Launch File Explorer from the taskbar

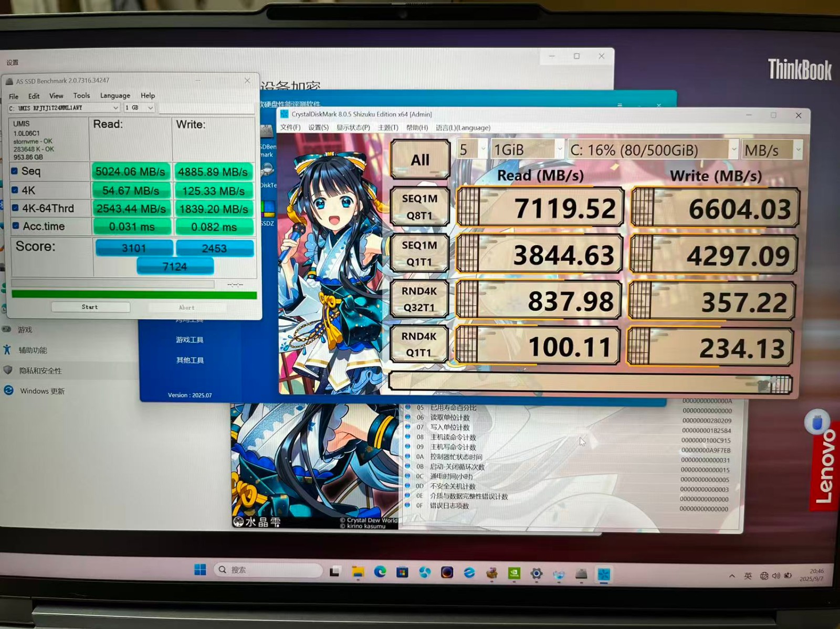pos(358,572)
